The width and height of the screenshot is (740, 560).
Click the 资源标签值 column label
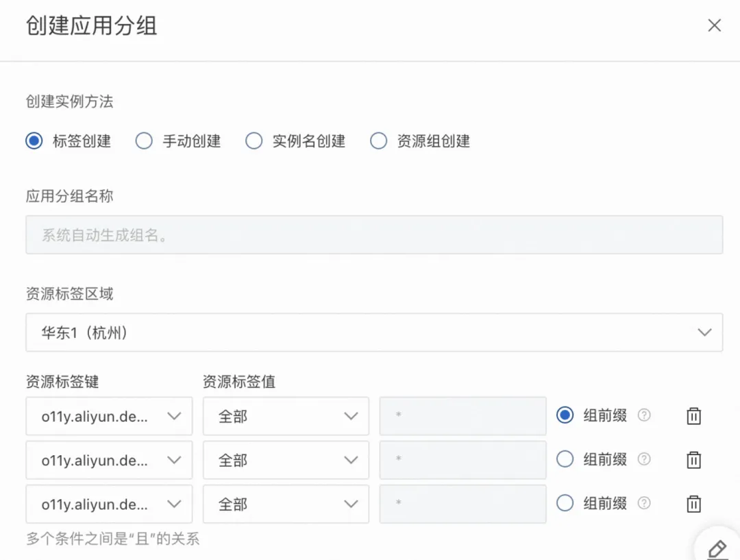tap(239, 382)
